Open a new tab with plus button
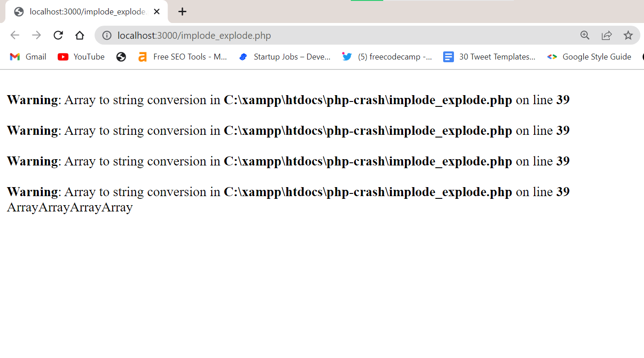This screenshot has height=358, width=644. click(182, 12)
